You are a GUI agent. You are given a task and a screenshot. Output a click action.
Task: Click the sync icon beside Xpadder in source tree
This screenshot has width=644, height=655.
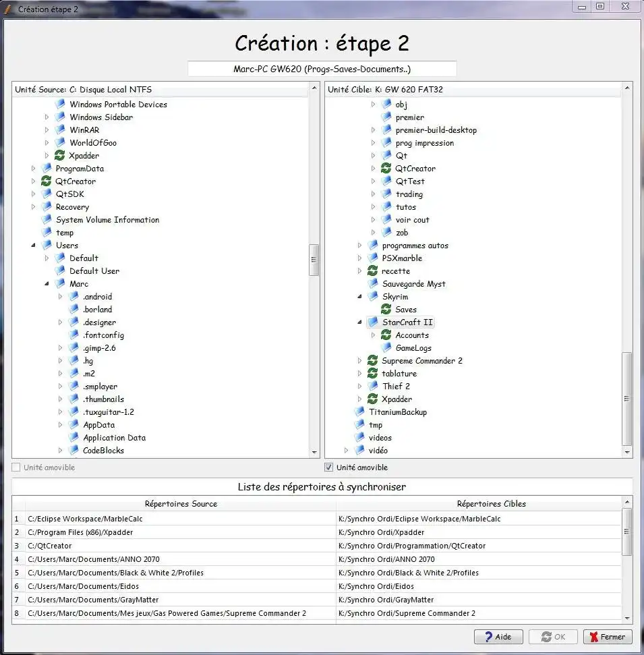pos(60,155)
